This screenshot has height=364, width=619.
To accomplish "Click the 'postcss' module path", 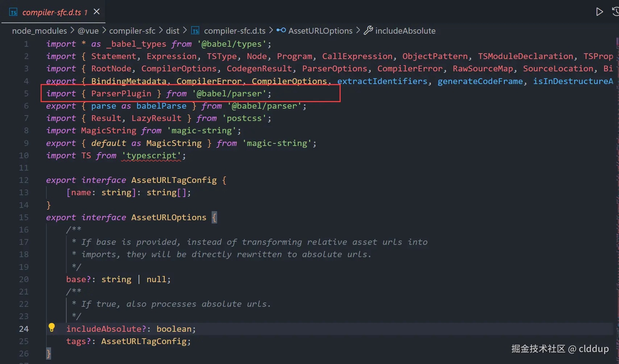I will 244,118.
